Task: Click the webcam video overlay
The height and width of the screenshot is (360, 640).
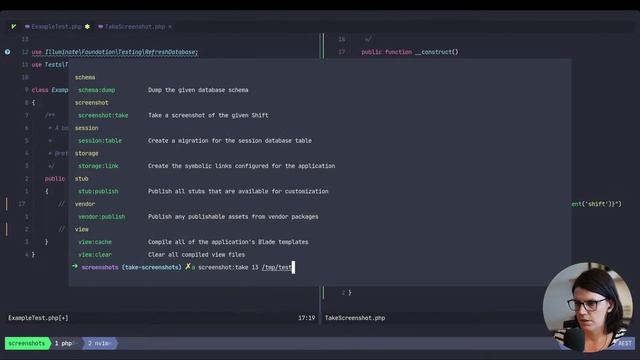Action: point(588,307)
